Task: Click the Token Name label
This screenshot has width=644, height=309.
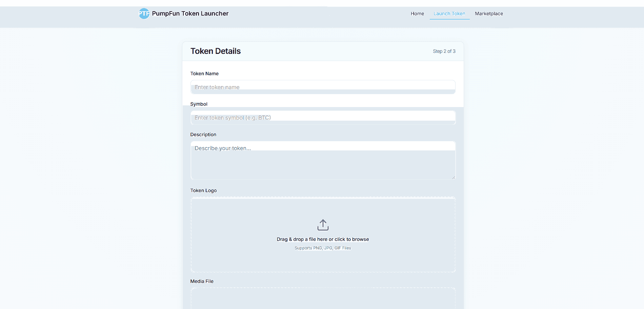Action: coord(204,74)
